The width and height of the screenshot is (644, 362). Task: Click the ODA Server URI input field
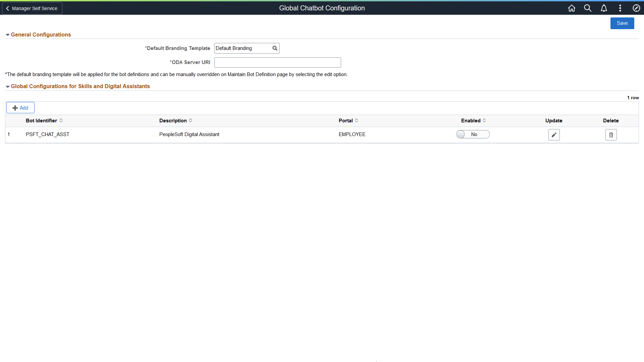tap(277, 62)
